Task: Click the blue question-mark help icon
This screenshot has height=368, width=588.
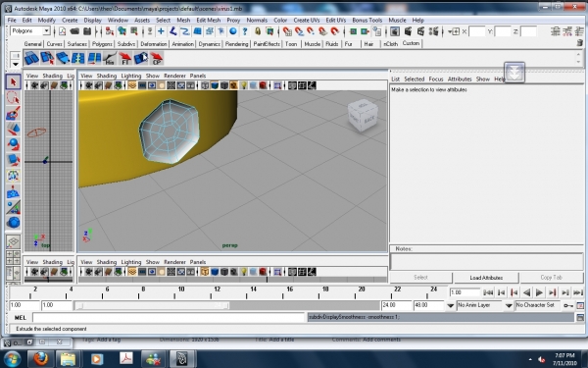Action: pos(245,31)
